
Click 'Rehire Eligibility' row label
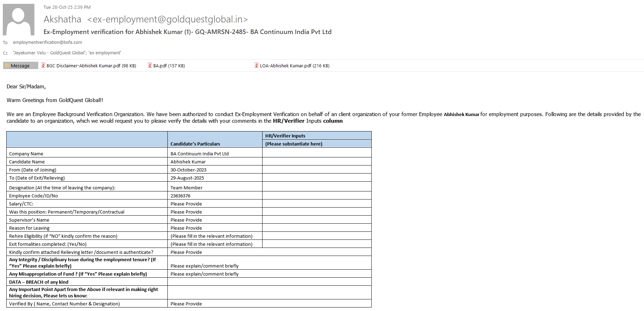click(63, 236)
